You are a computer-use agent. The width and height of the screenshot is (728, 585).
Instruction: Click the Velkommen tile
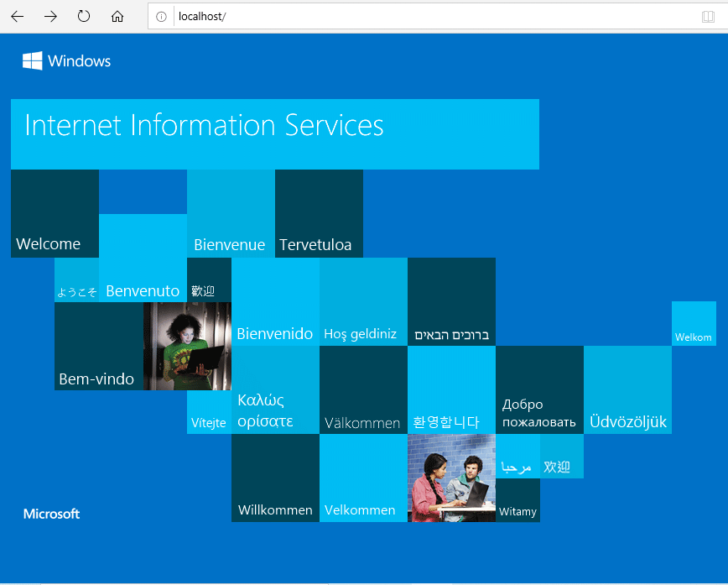[363, 478]
